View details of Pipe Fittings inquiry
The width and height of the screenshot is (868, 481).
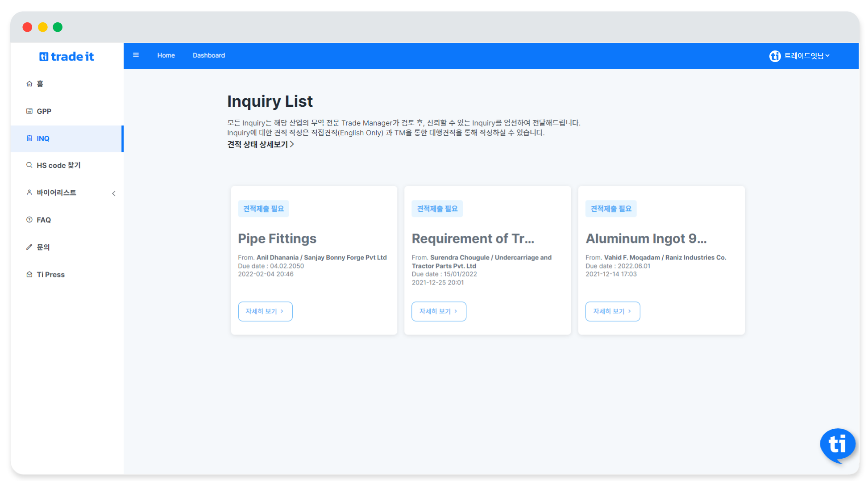[x=265, y=311]
